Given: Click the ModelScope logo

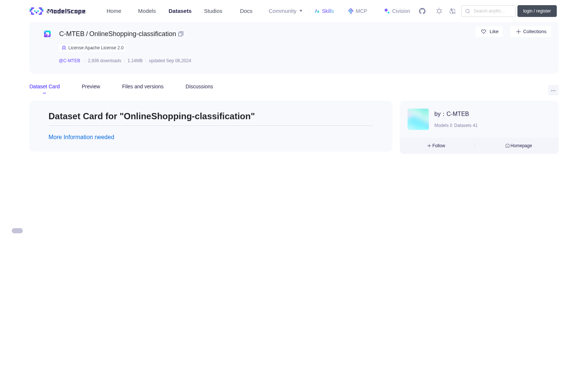Looking at the screenshot, I should (57, 11).
